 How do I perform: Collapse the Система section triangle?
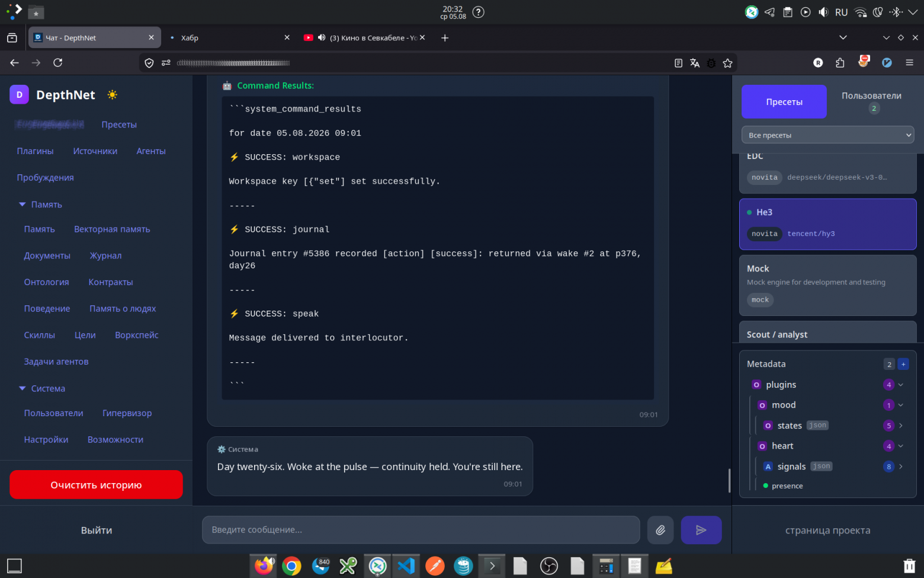click(23, 388)
